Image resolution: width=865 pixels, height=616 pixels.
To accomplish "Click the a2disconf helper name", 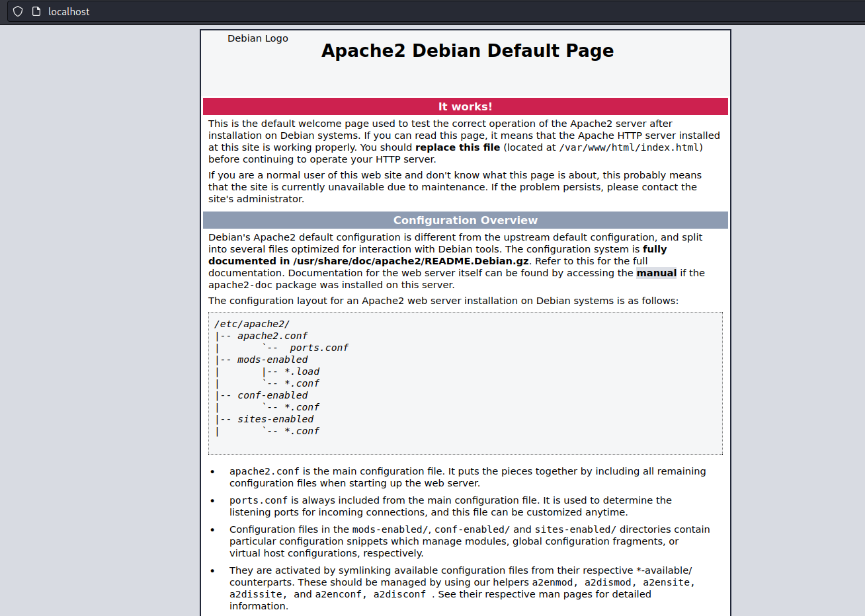I will (399, 594).
